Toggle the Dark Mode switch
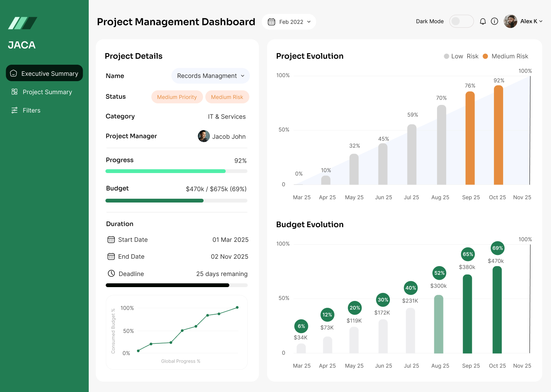 [461, 21]
